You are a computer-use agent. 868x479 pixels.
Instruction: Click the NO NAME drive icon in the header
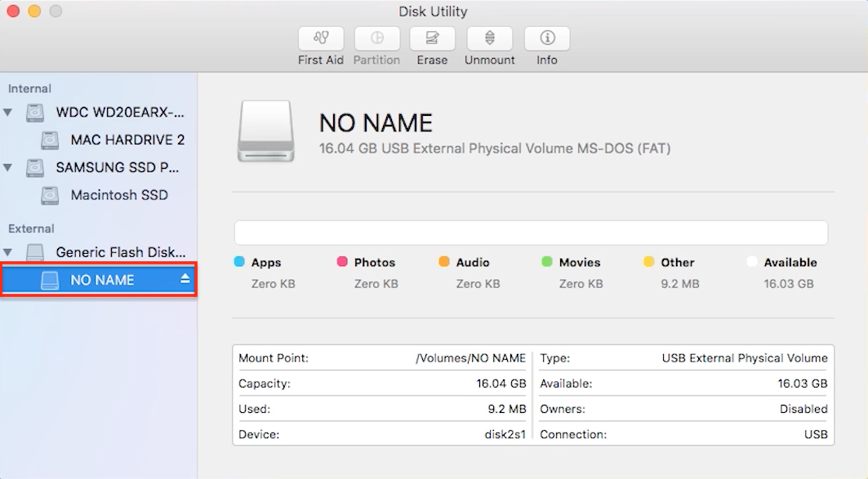[265, 131]
